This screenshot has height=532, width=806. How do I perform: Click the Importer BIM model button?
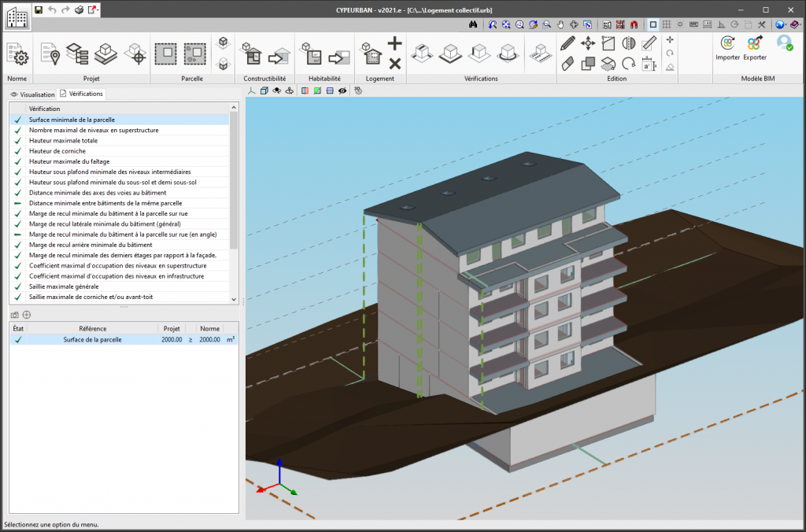(x=727, y=48)
